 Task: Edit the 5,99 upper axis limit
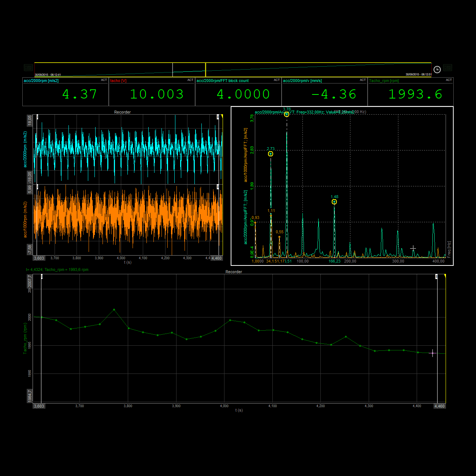[x=30, y=189]
